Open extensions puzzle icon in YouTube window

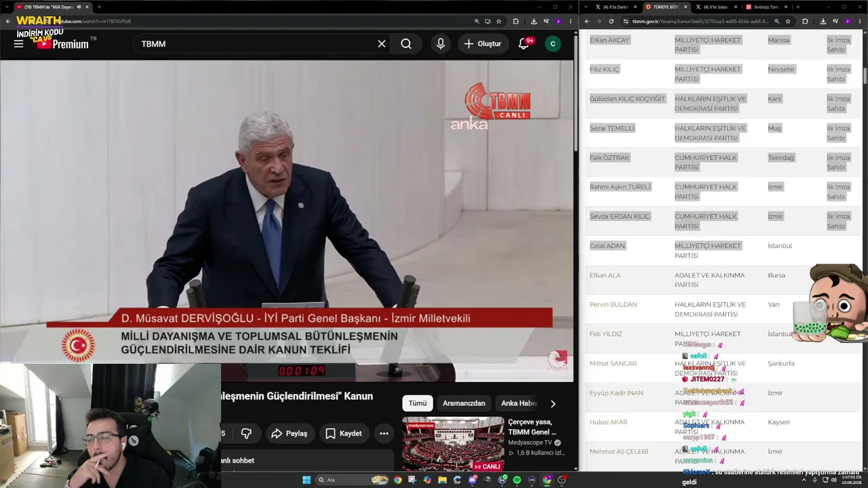coord(516,21)
